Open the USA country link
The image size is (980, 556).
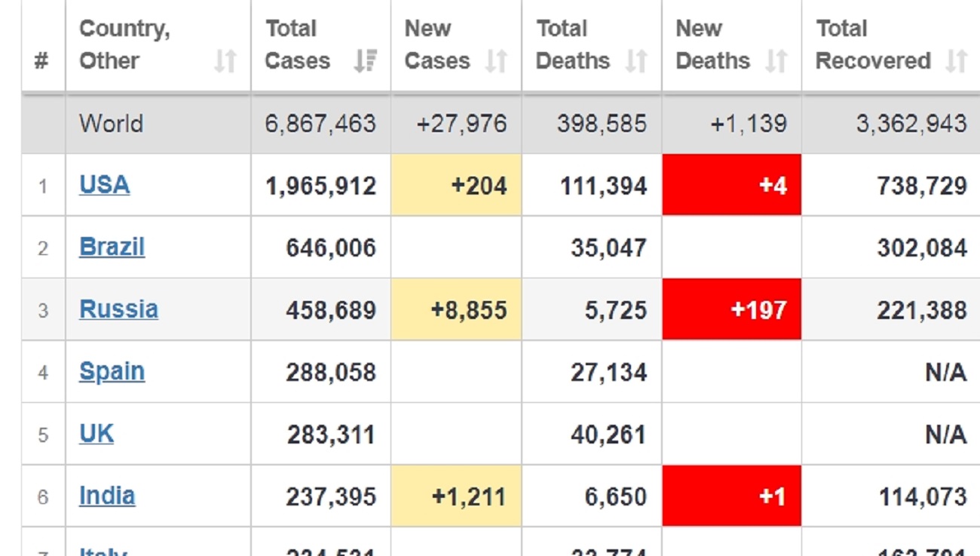click(104, 185)
